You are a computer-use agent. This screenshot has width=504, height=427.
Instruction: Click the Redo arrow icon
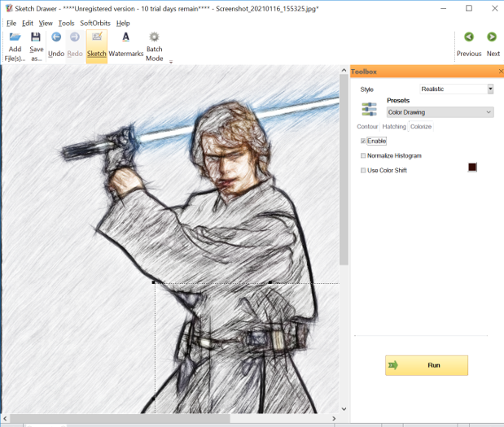(75, 37)
